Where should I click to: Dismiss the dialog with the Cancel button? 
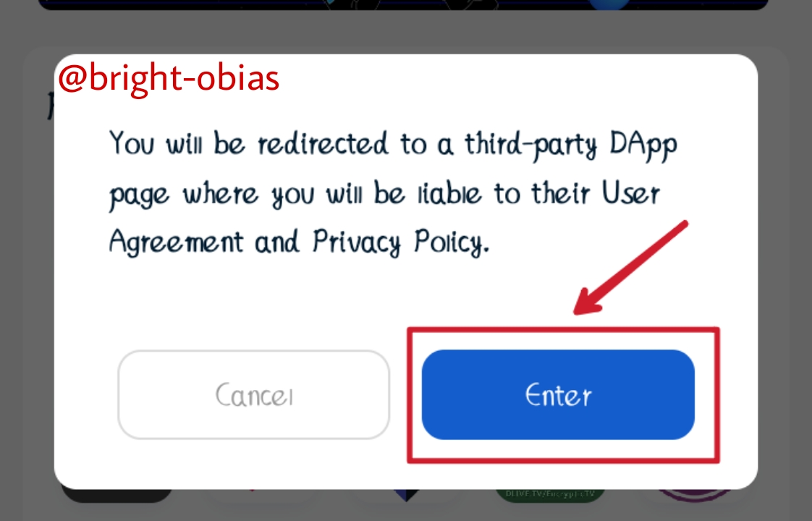254,394
